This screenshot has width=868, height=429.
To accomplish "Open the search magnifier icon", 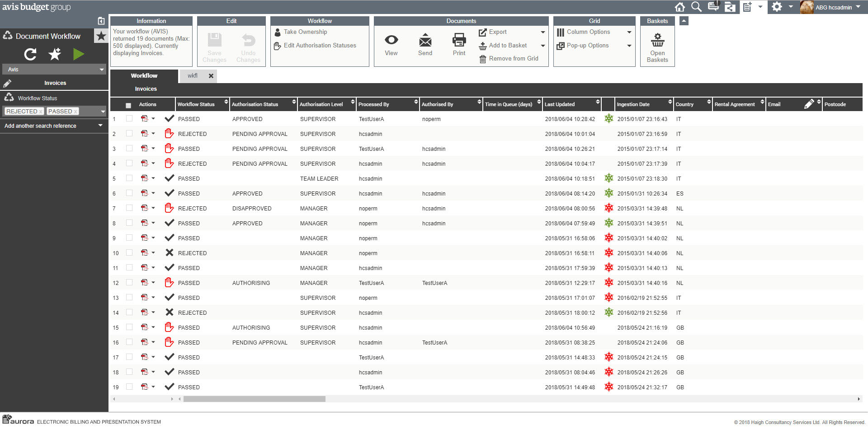I will [x=697, y=7].
